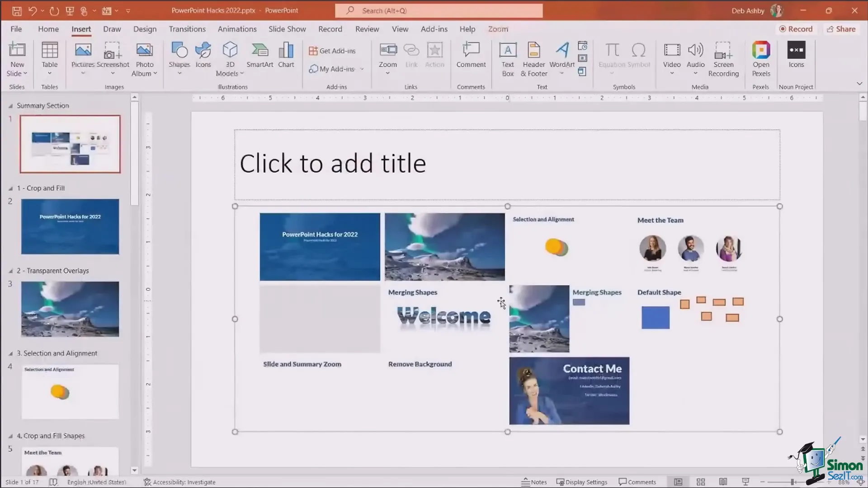The image size is (868, 488).
Task: Open Header & Footer dialog
Action: point(534,60)
